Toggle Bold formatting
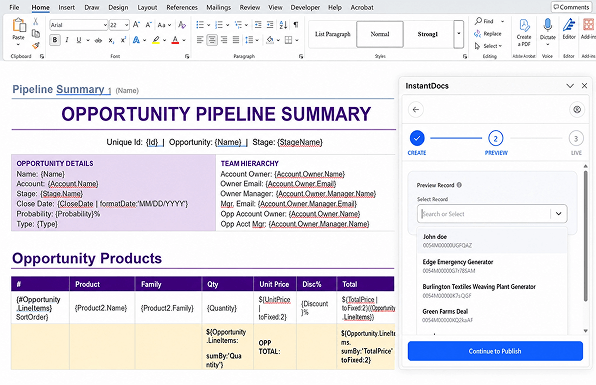 pos(55,40)
